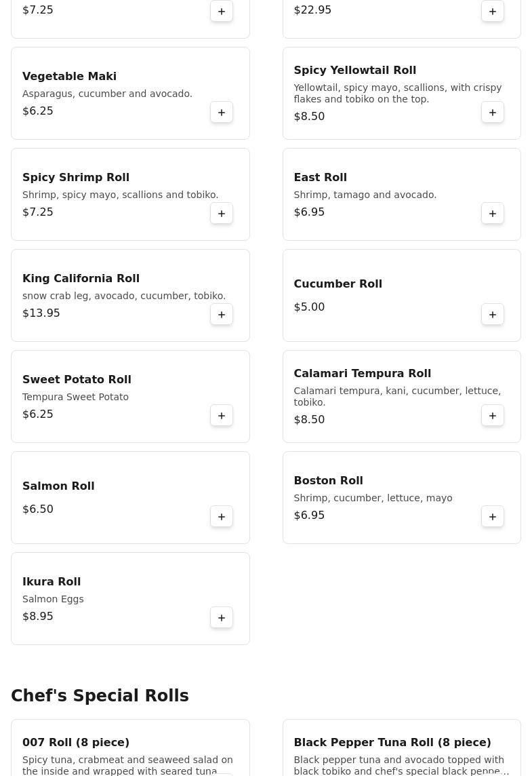View Black Pepper Tuna Roll details
Image resolution: width=532 pixels, height=776 pixels.
392,742
